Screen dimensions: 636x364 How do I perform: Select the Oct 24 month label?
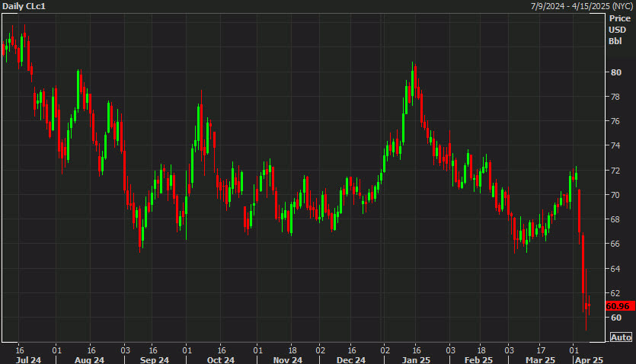click(x=221, y=359)
